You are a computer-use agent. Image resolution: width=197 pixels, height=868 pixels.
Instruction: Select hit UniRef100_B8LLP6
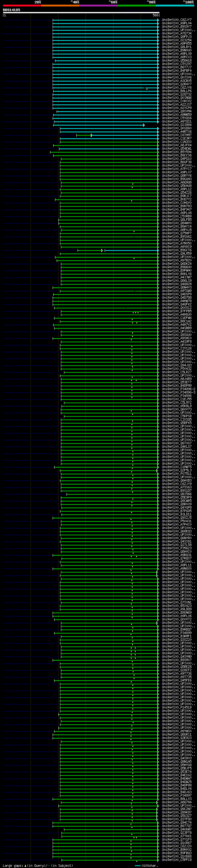click(176, 91)
